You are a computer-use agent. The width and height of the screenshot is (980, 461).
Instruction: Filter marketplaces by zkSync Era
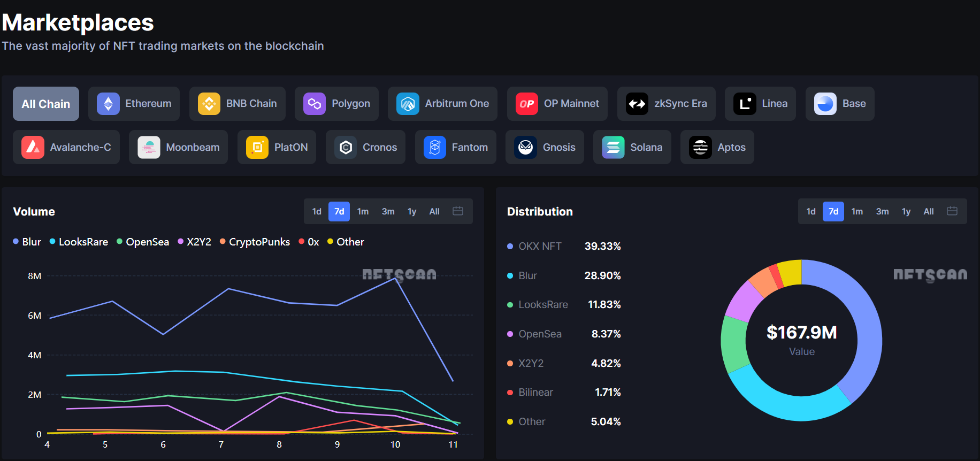click(666, 104)
